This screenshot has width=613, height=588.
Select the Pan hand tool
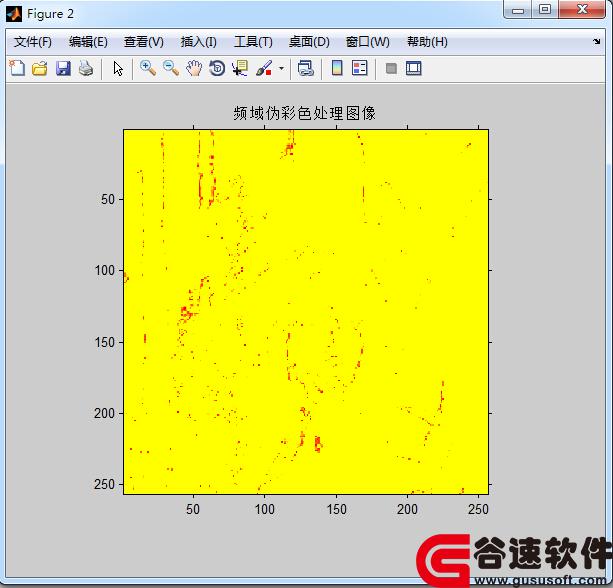coord(194,68)
